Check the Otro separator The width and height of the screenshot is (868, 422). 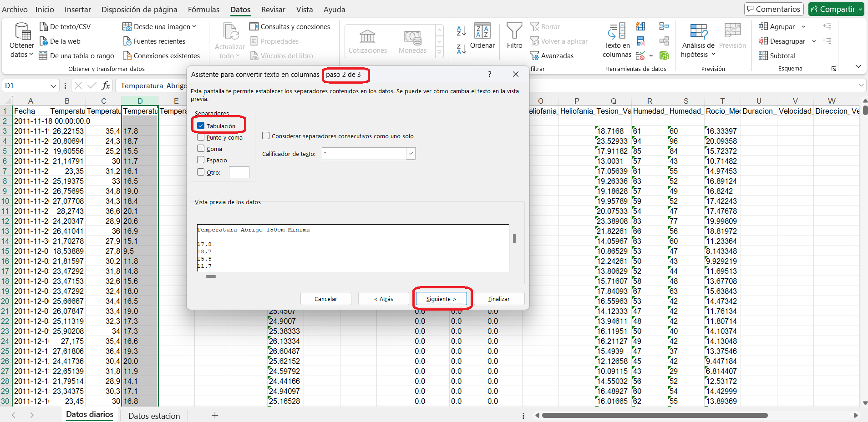(201, 172)
